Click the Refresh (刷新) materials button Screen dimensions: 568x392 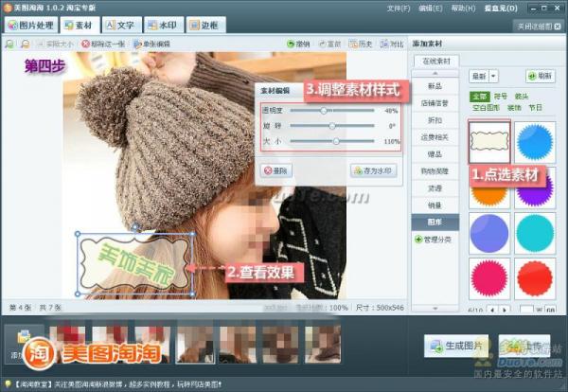(x=541, y=77)
